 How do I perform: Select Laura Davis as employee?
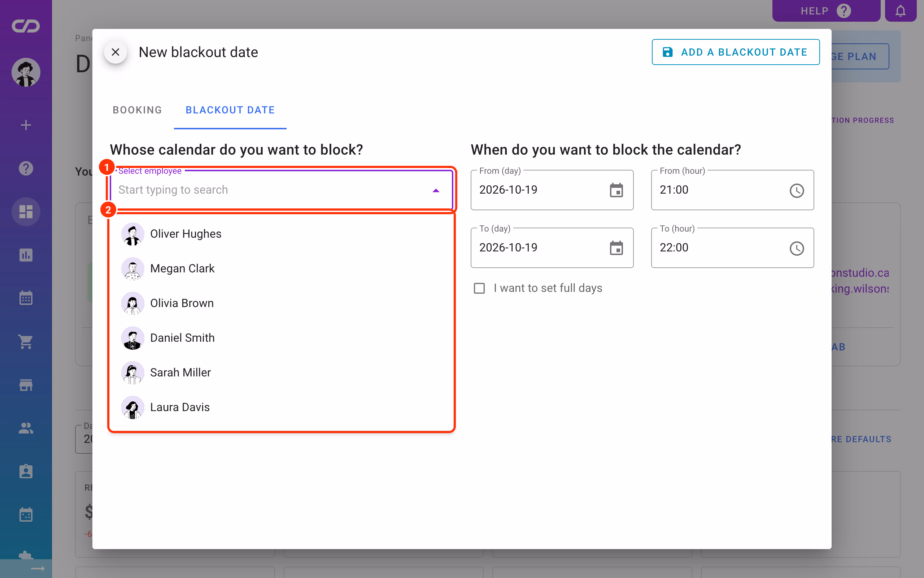point(282,407)
